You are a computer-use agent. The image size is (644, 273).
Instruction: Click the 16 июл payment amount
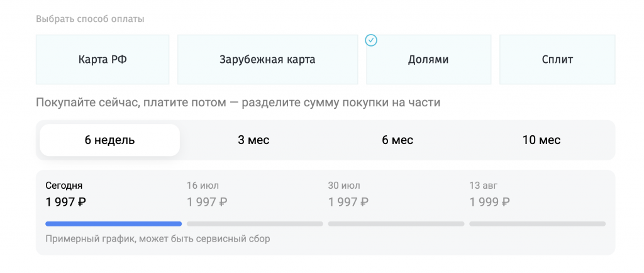point(207,202)
